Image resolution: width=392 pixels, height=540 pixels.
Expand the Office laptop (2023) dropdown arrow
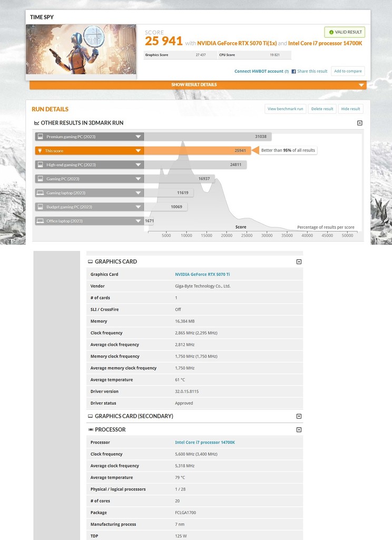pos(138,221)
